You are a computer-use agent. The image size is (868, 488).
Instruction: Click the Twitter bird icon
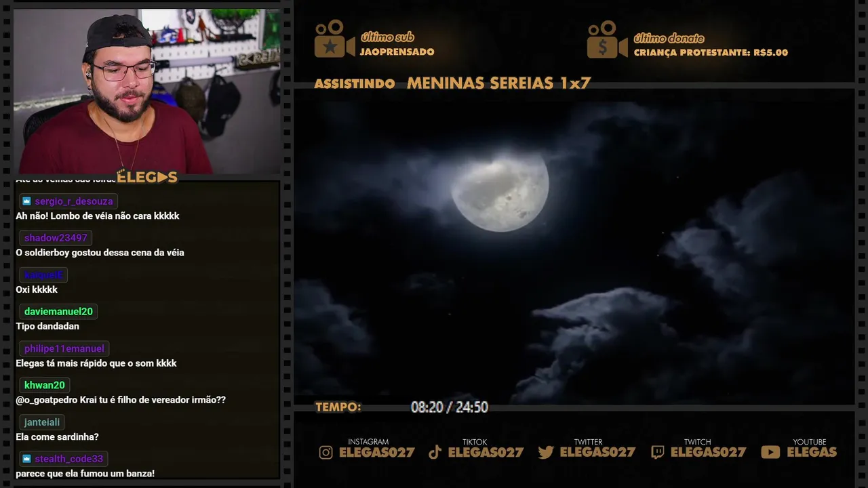(546, 453)
